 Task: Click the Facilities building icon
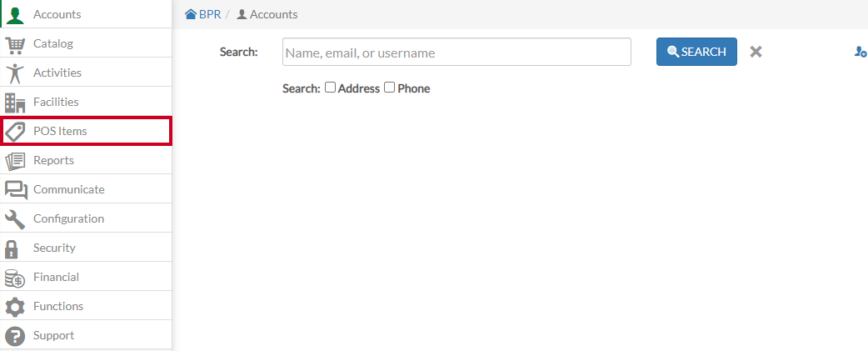15,103
